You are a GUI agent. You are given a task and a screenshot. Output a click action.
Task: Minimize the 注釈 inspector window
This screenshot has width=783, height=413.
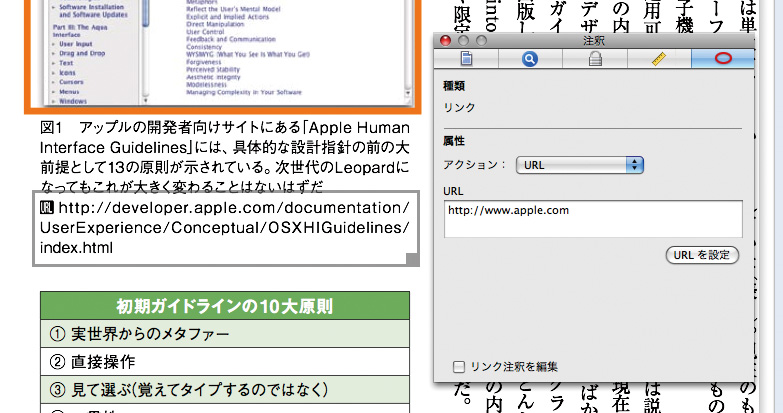[463, 40]
